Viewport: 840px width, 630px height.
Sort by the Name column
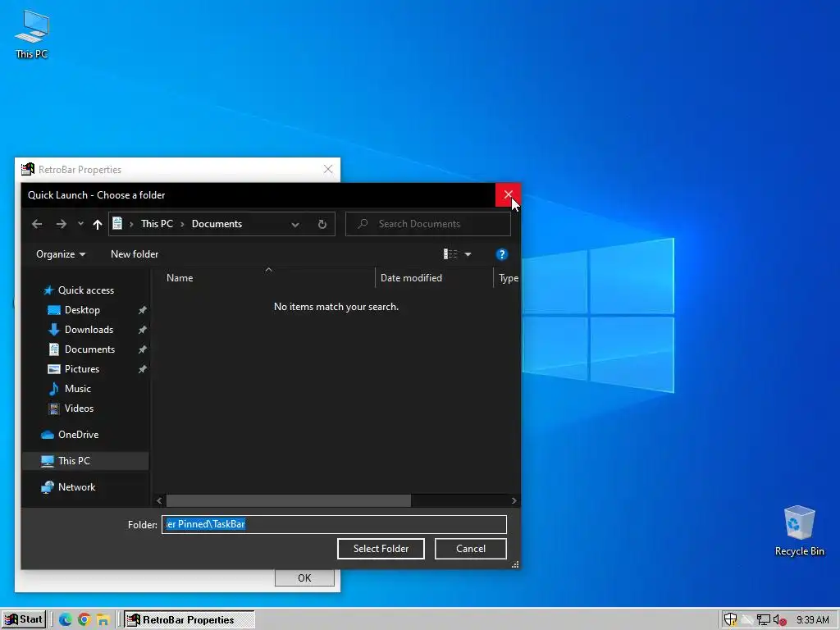(x=180, y=278)
